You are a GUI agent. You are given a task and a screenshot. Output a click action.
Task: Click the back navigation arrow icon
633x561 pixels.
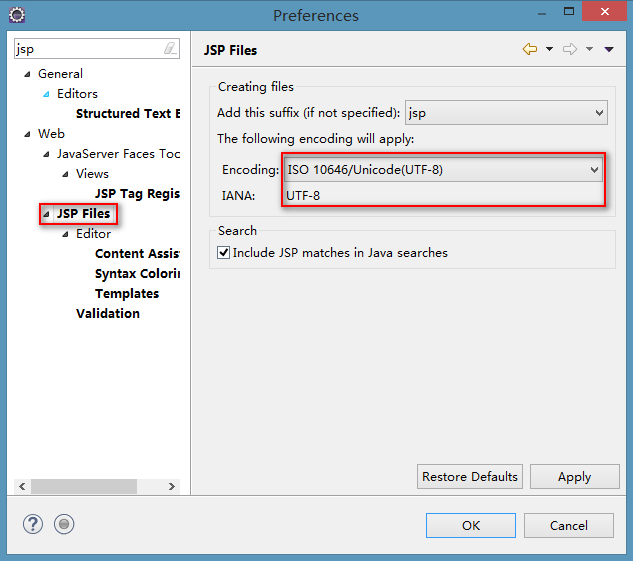[x=530, y=49]
